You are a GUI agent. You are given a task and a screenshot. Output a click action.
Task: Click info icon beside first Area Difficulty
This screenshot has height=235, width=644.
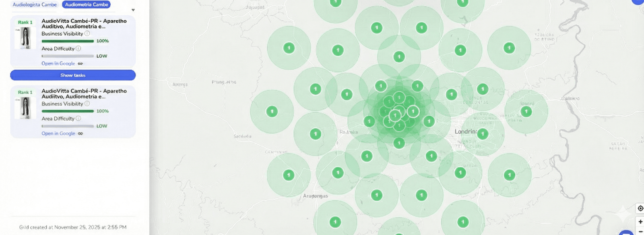click(x=78, y=48)
